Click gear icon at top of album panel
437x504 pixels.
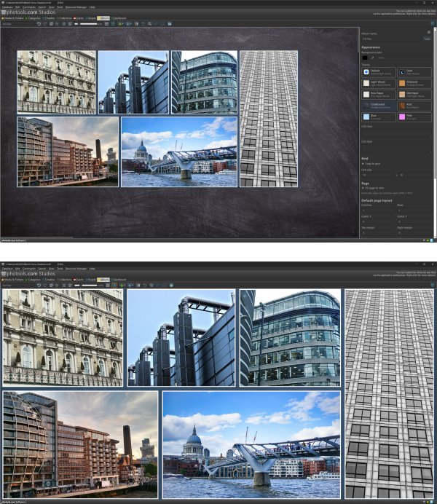click(x=429, y=32)
